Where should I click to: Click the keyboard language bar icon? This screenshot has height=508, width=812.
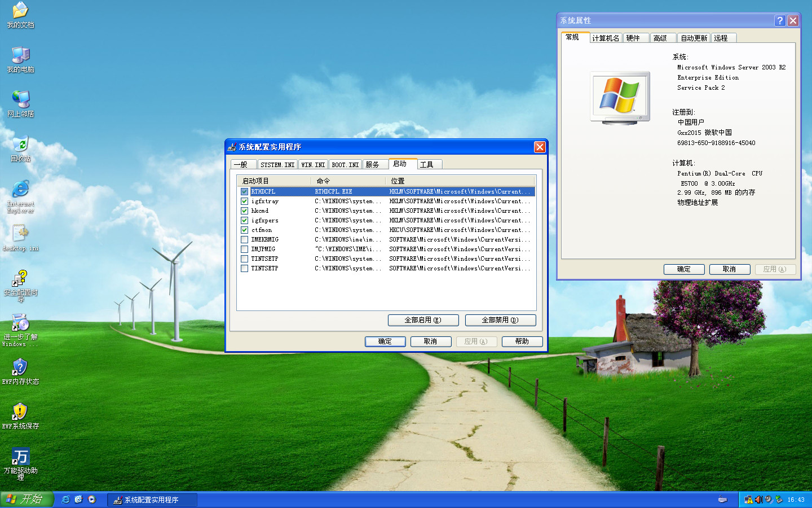coord(722,500)
